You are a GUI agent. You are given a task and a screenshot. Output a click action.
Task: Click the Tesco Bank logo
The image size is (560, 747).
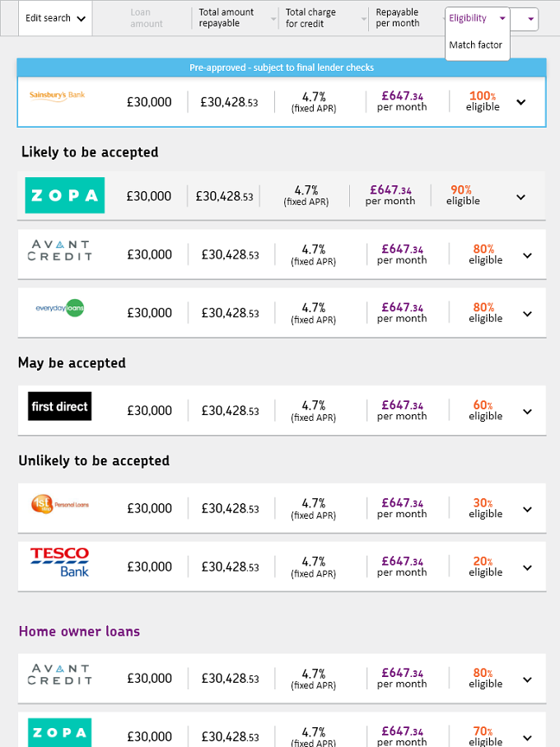(60, 563)
